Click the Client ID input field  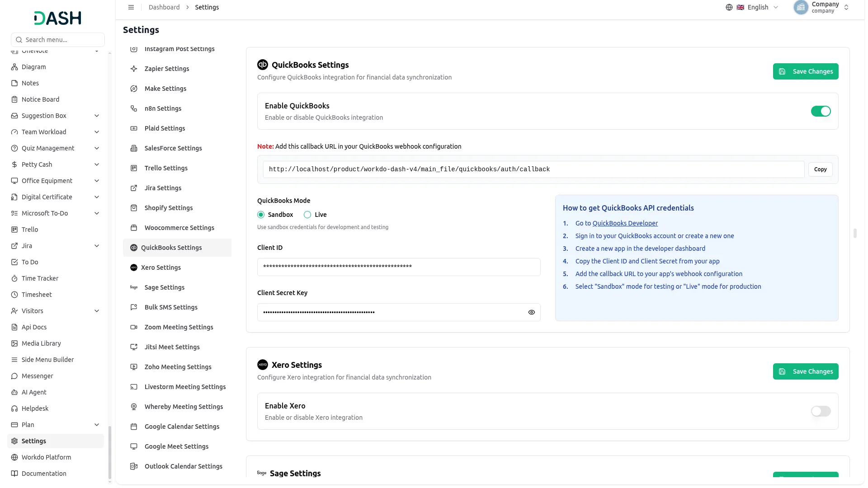399,267
